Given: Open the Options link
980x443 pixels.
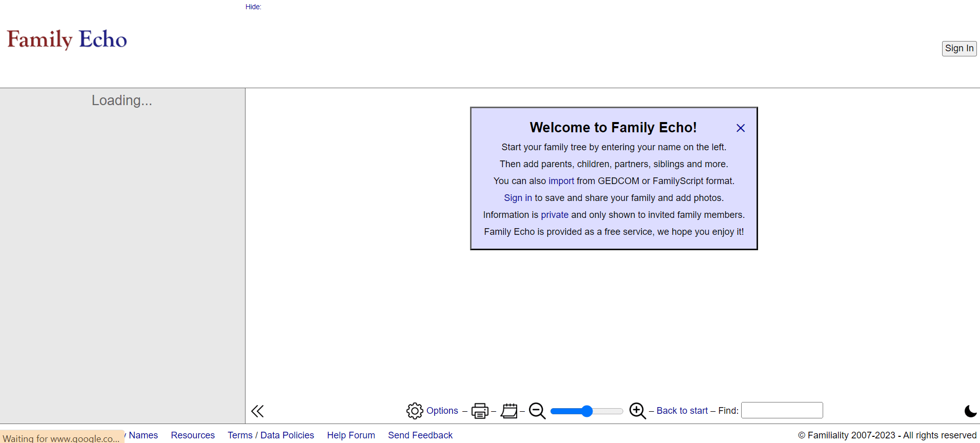Looking at the screenshot, I should coord(442,411).
